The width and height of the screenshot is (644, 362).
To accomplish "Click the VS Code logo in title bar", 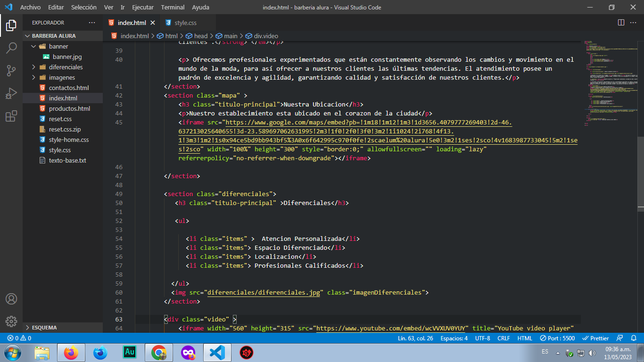I will pos(8,7).
